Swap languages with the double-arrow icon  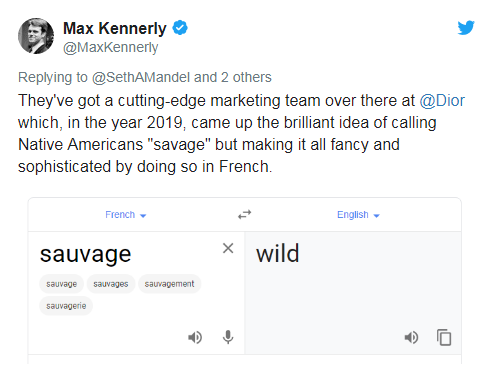click(x=244, y=214)
